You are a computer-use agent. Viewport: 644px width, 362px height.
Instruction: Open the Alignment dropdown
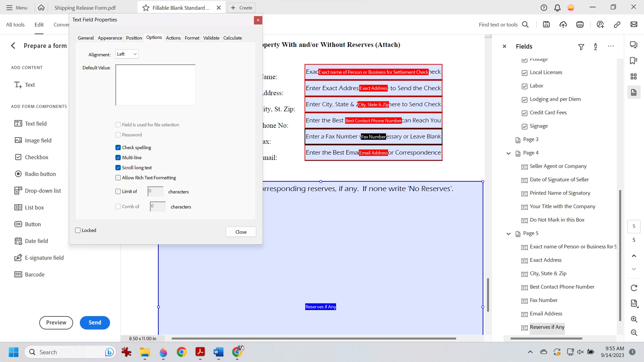(127, 54)
